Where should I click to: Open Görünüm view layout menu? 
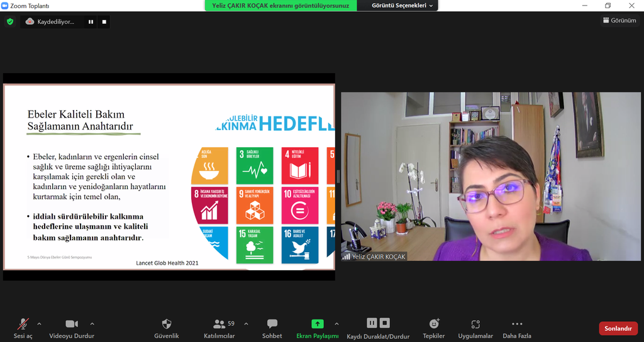pos(619,20)
